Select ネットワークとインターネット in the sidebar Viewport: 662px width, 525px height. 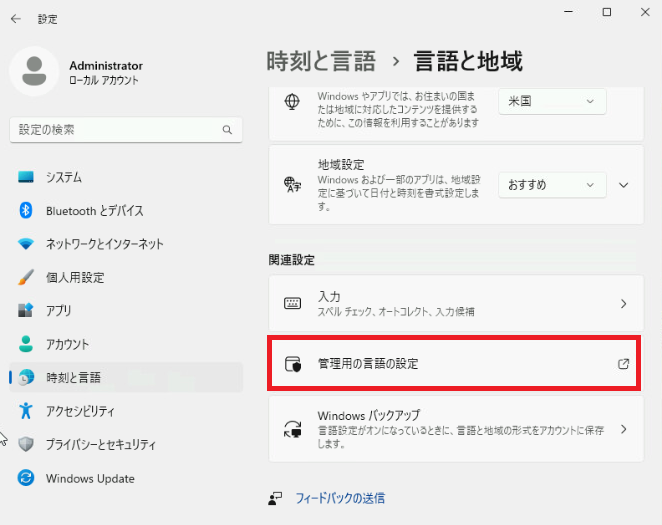click(126, 244)
